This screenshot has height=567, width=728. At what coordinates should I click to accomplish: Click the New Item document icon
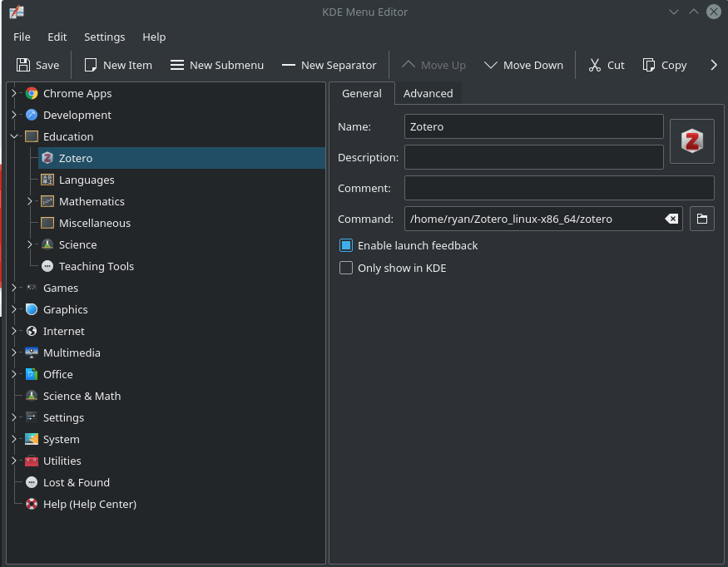pos(91,65)
